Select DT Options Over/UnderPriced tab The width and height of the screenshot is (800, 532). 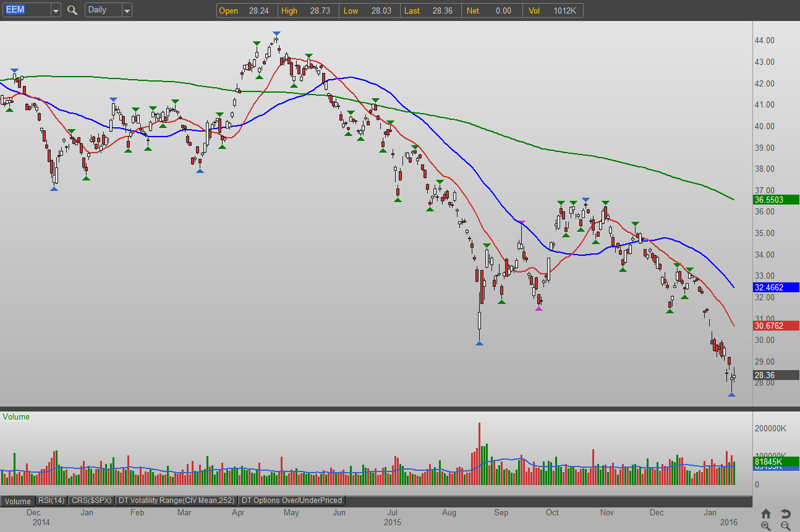click(x=292, y=500)
